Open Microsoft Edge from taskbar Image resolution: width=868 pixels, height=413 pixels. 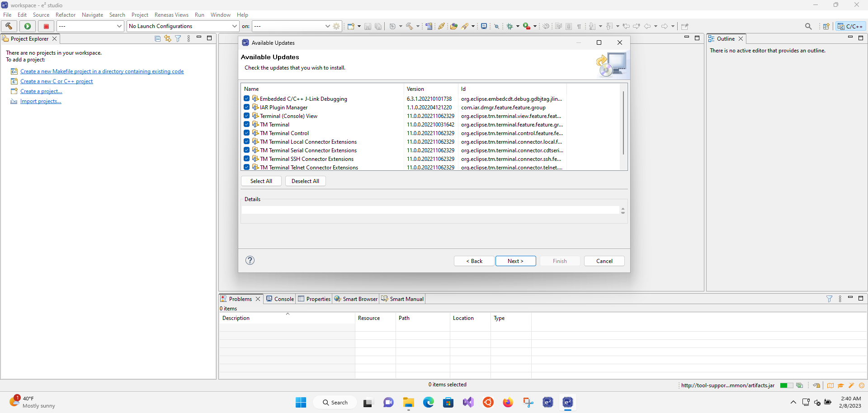pos(429,402)
